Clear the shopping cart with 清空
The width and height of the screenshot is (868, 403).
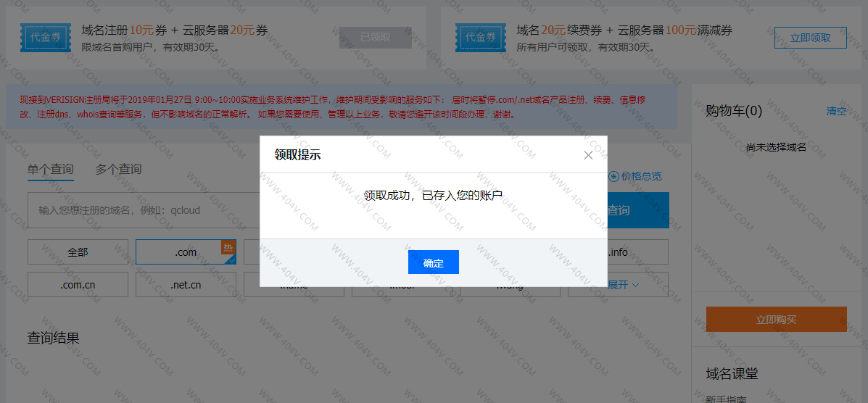tap(836, 111)
